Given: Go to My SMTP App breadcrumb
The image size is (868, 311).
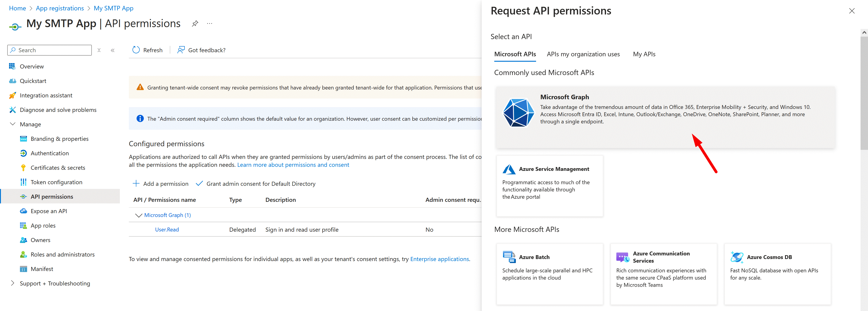Looking at the screenshot, I should tap(114, 8).
